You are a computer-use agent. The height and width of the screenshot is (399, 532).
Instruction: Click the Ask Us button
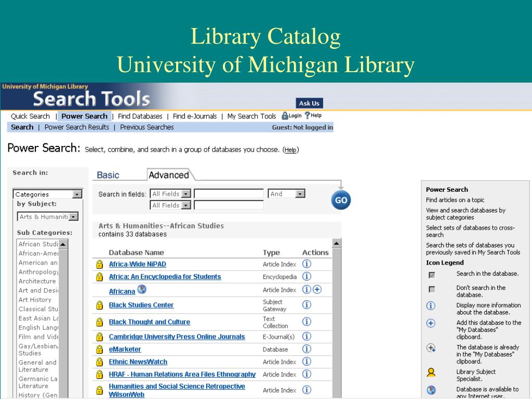point(309,103)
